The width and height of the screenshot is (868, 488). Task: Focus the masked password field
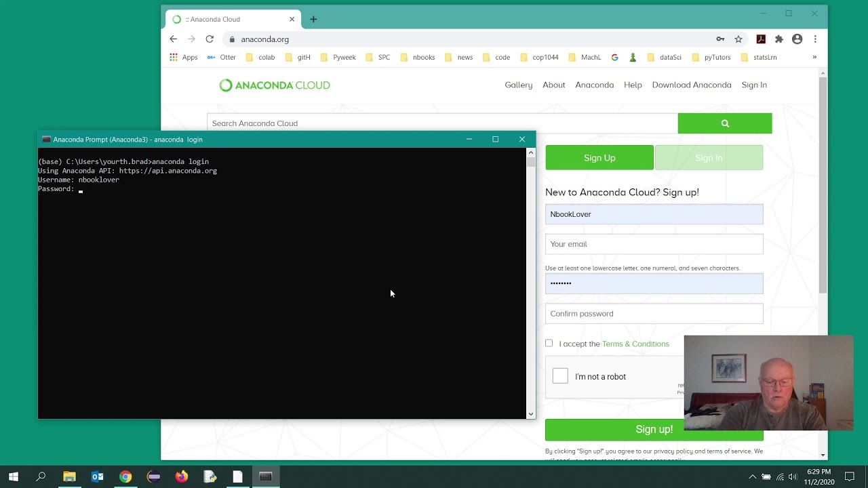[x=654, y=283]
